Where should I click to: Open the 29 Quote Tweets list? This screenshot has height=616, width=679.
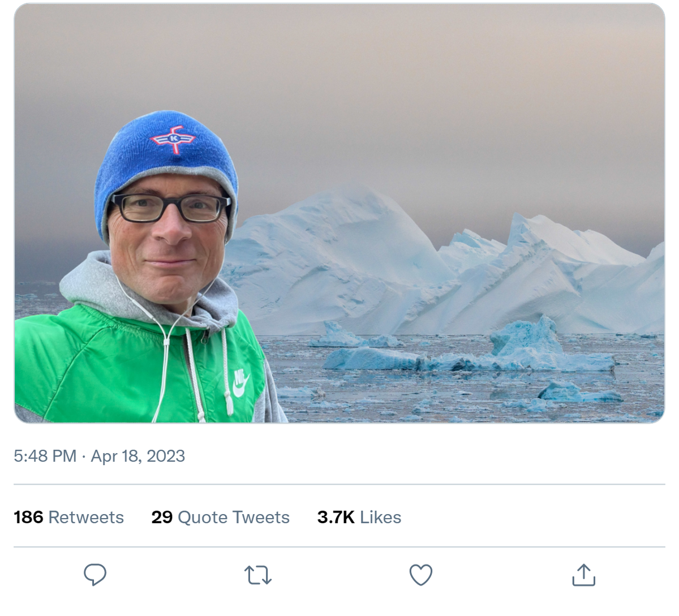(220, 517)
